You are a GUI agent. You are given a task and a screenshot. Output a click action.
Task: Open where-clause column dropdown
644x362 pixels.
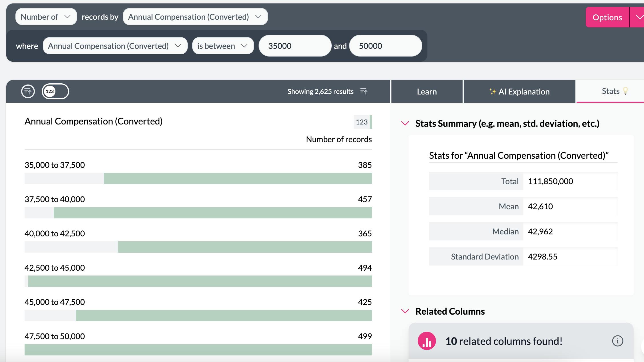click(115, 46)
